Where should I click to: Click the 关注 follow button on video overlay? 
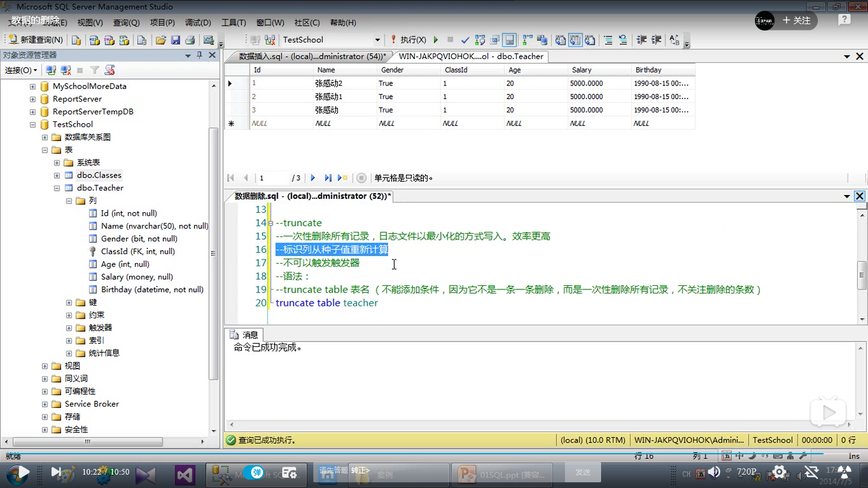click(x=797, y=20)
